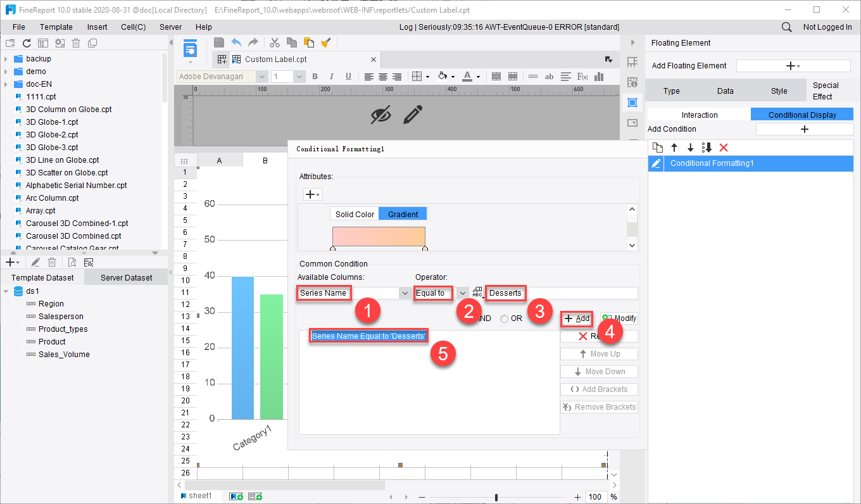Undo the last action
The height and width of the screenshot is (504, 861).
click(236, 42)
